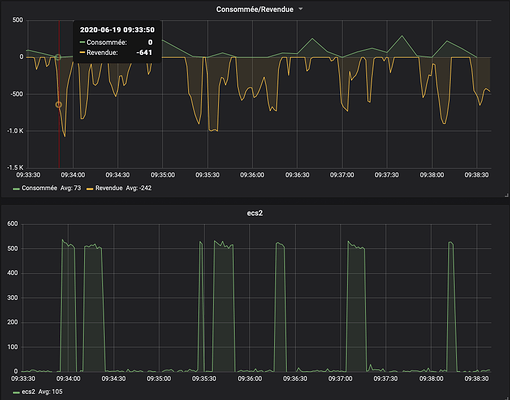Click the green ecs2 legend color swatch
Screen dimensions: 510x400
16,392
